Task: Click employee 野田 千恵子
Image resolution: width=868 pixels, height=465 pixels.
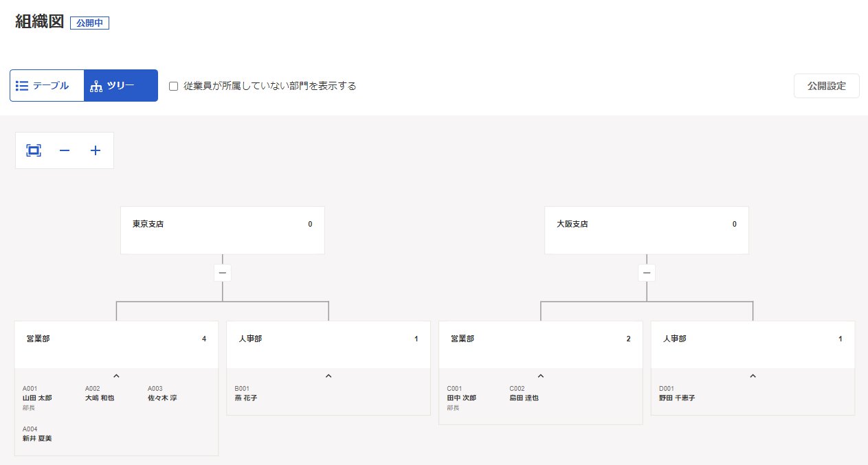Action: (677, 398)
